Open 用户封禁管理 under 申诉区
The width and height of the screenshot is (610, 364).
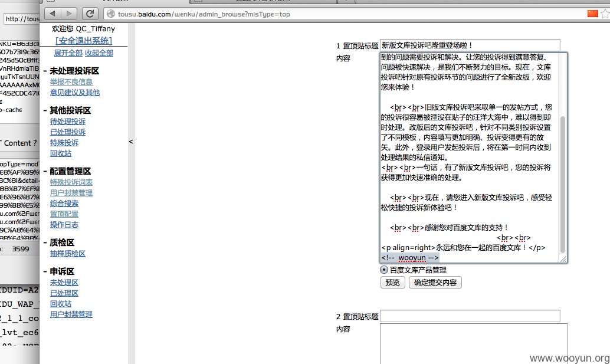click(x=71, y=314)
